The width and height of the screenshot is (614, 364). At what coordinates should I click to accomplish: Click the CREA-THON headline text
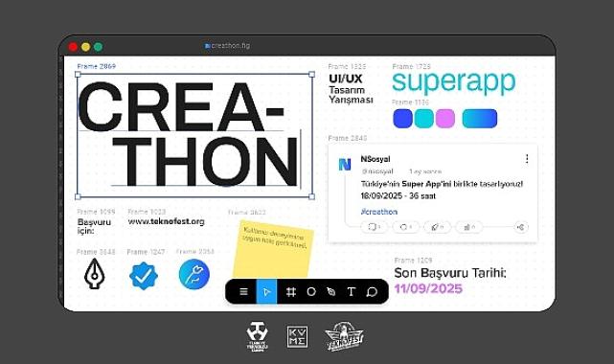188,134
